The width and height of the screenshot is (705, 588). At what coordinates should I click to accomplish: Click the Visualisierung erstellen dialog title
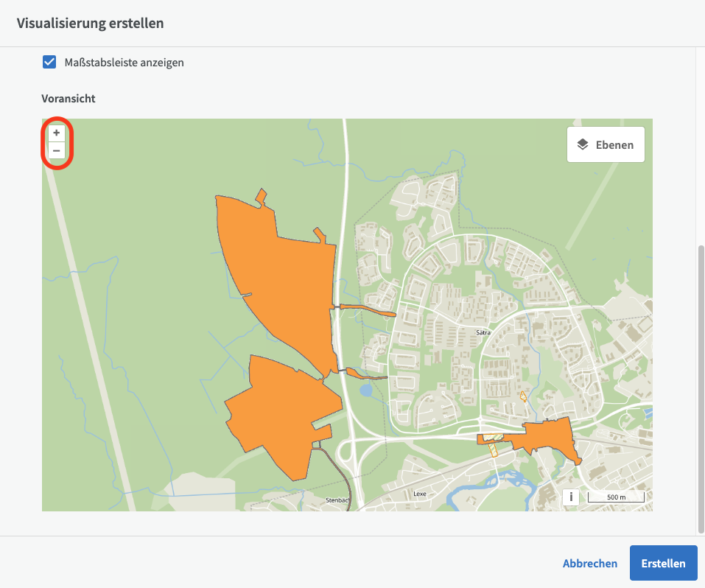coord(90,23)
